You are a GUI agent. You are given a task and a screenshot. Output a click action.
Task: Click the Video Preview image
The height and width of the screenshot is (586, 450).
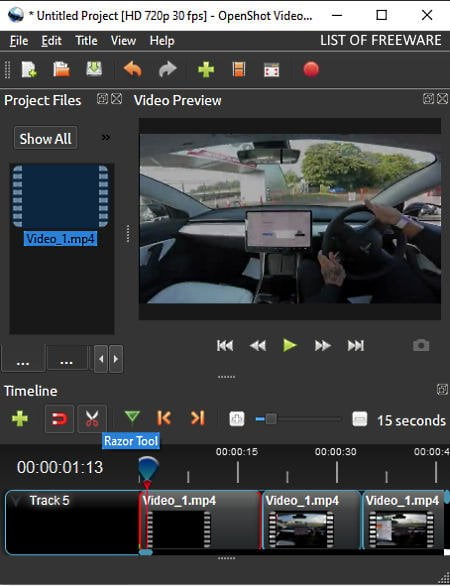(290, 219)
